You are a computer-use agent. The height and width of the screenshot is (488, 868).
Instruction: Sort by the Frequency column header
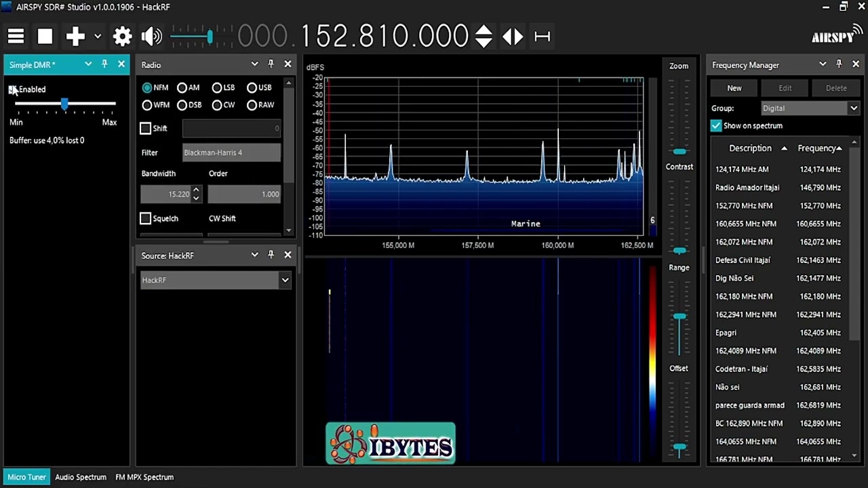819,148
